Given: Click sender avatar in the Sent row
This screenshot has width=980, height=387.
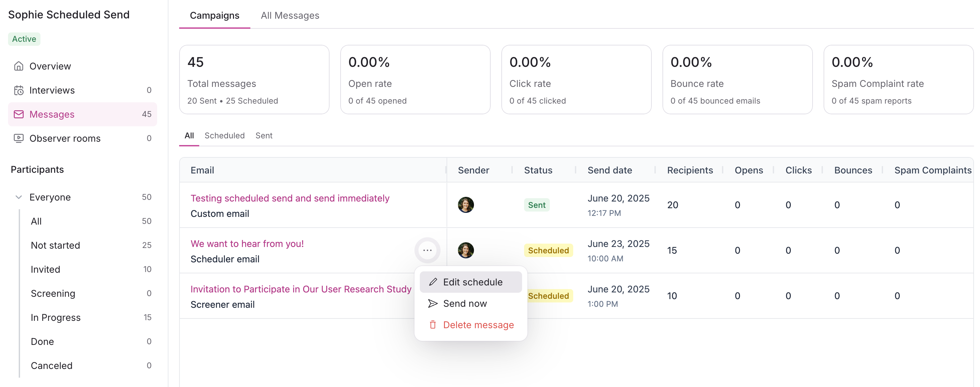Looking at the screenshot, I should pos(465,205).
